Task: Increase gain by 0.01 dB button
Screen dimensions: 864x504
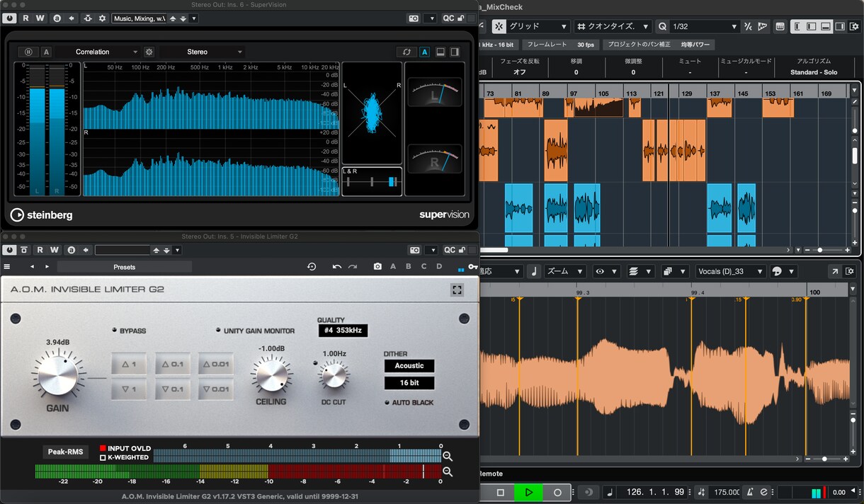Action: [216, 364]
